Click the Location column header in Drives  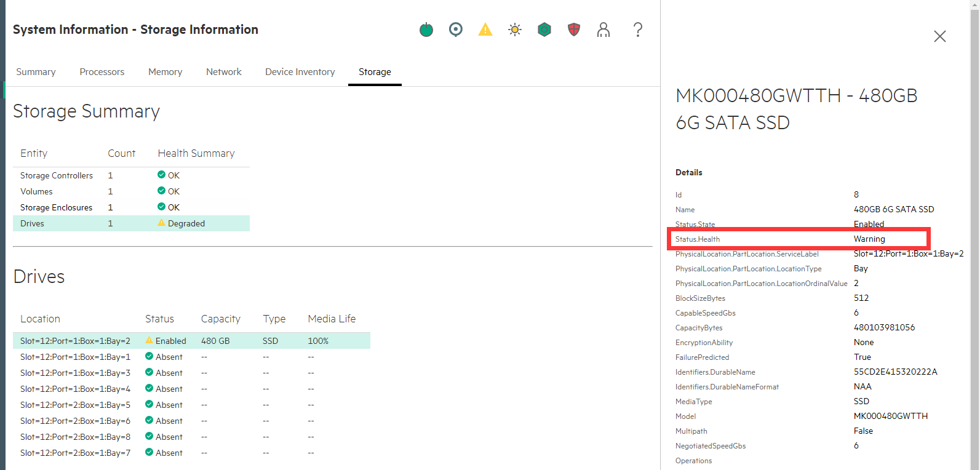(x=40, y=319)
